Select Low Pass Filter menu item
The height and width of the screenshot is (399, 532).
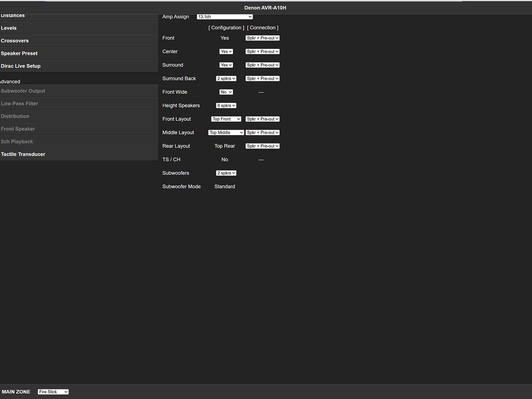[x=79, y=104]
